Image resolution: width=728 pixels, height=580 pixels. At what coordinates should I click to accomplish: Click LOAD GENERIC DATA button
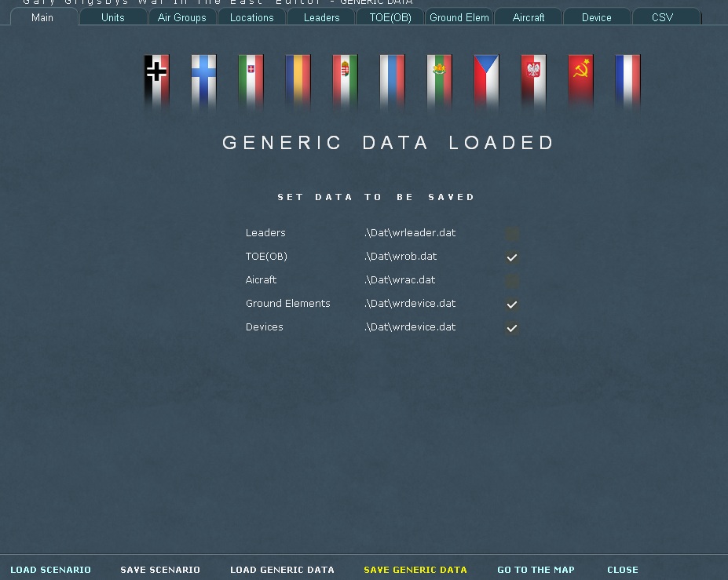pyautogui.click(x=282, y=570)
